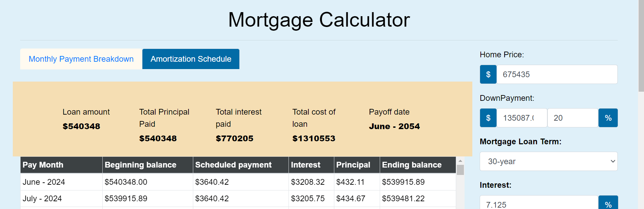Open the Mortgage Loan Term dropdown
644x209 pixels.
[548, 161]
